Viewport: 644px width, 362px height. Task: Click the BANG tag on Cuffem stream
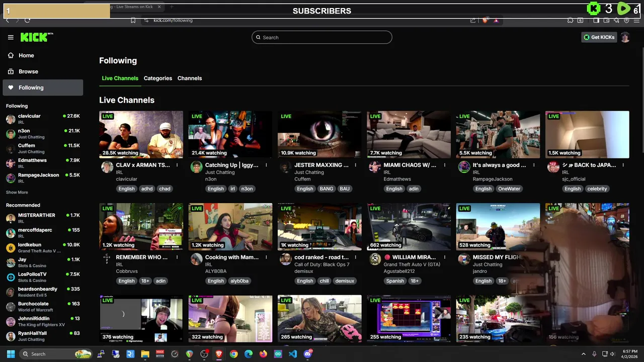click(326, 189)
